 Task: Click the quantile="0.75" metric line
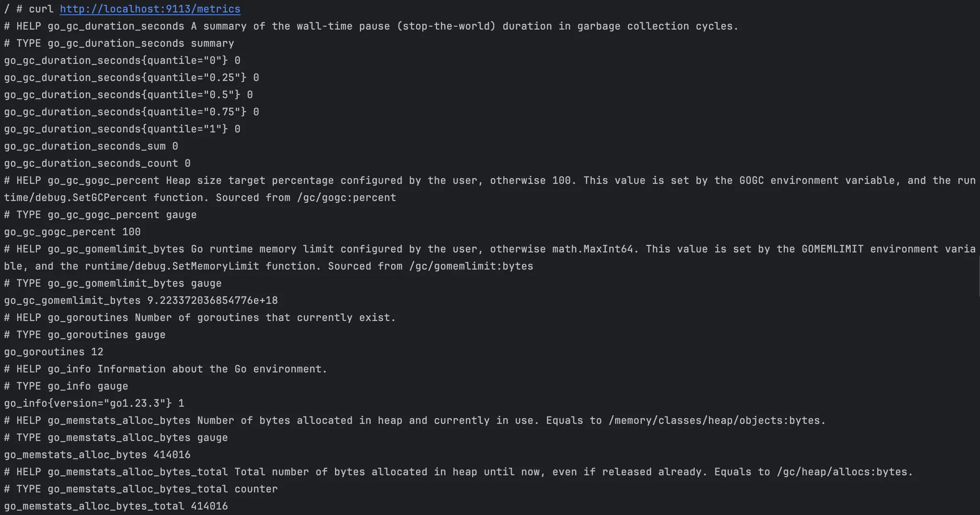click(x=132, y=112)
